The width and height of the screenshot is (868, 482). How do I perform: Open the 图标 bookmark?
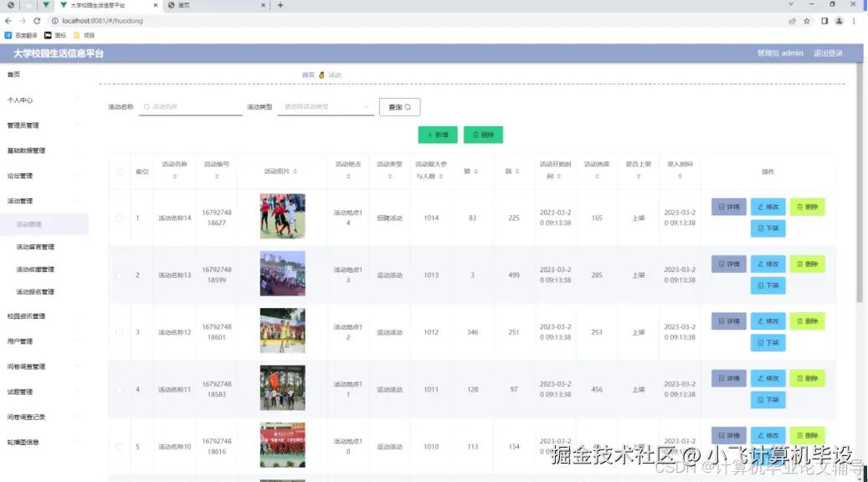55,35
